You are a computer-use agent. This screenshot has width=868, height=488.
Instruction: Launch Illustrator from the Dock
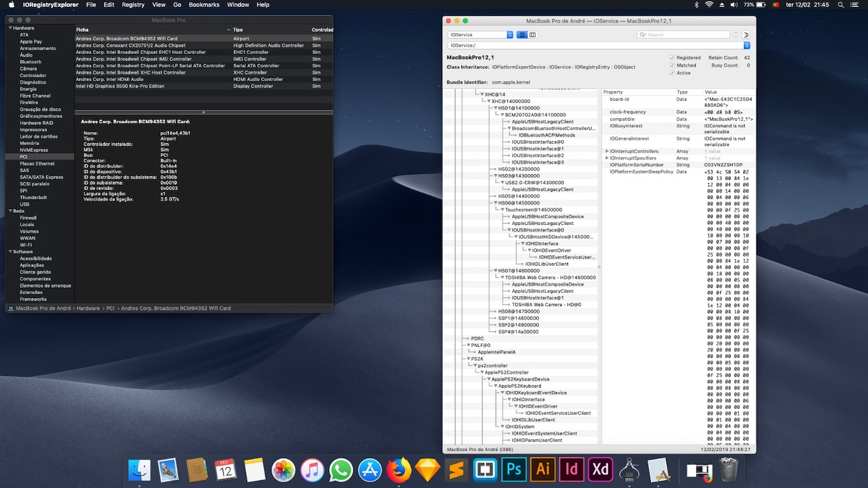point(543,470)
